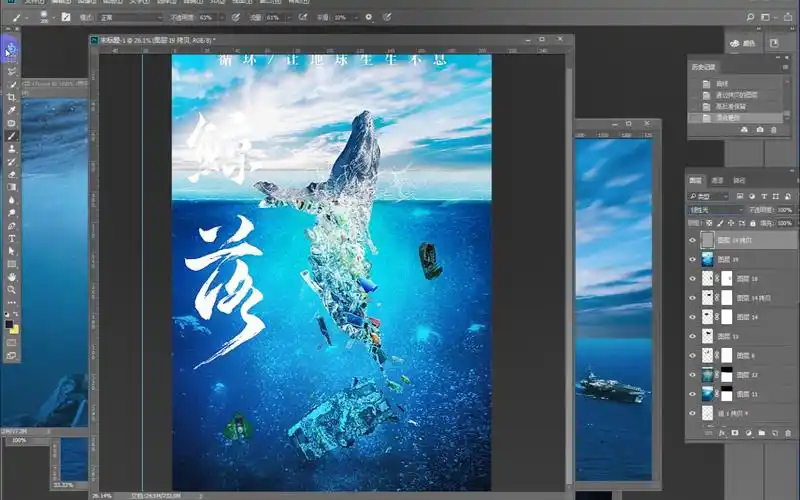Hide the 图层 19 拷贝 layer
800x500 pixels.
693,240
